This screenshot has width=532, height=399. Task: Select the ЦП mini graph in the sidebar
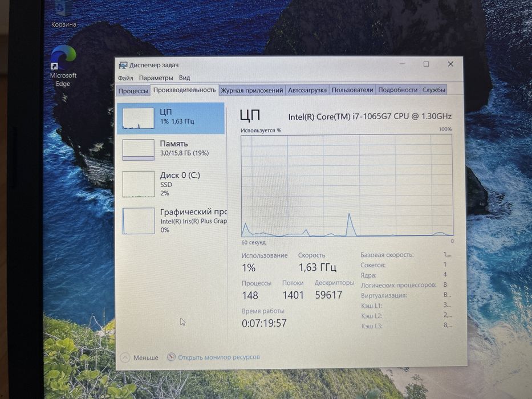pyautogui.click(x=138, y=119)
